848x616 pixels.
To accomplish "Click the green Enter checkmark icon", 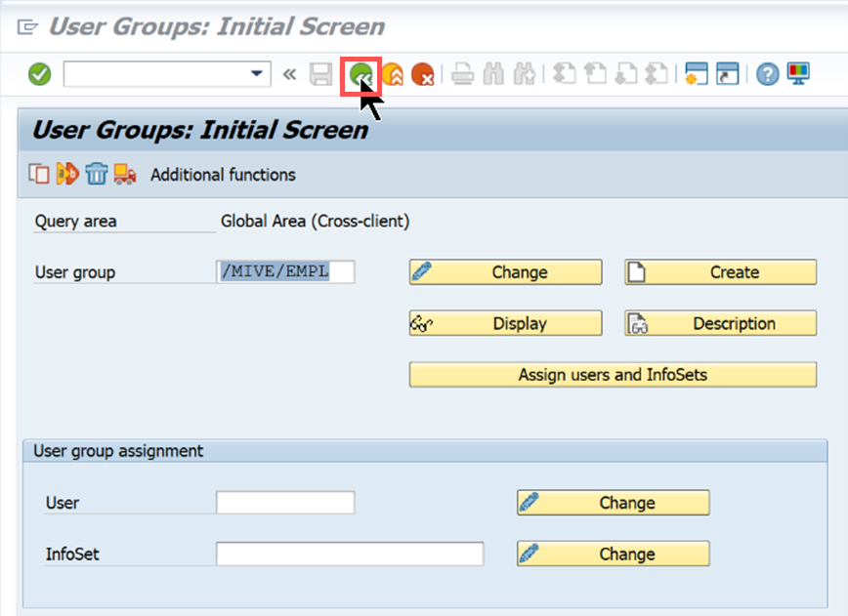I will [39, 74].
